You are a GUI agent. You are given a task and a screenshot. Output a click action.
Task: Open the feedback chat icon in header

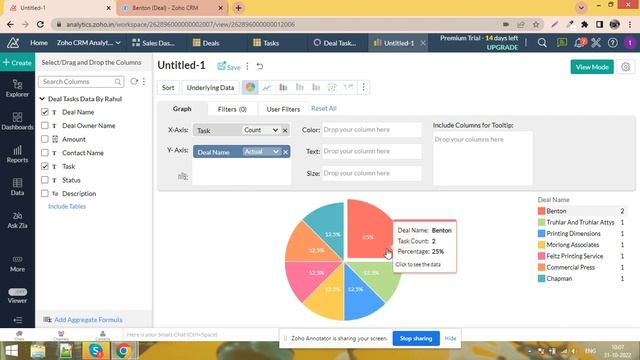tap(562, 43)
